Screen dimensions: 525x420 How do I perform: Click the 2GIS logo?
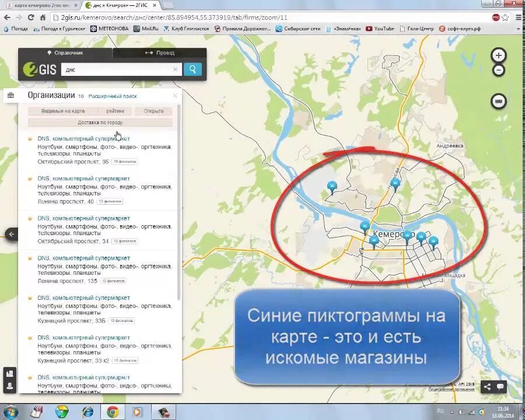(x=40, y=69)
